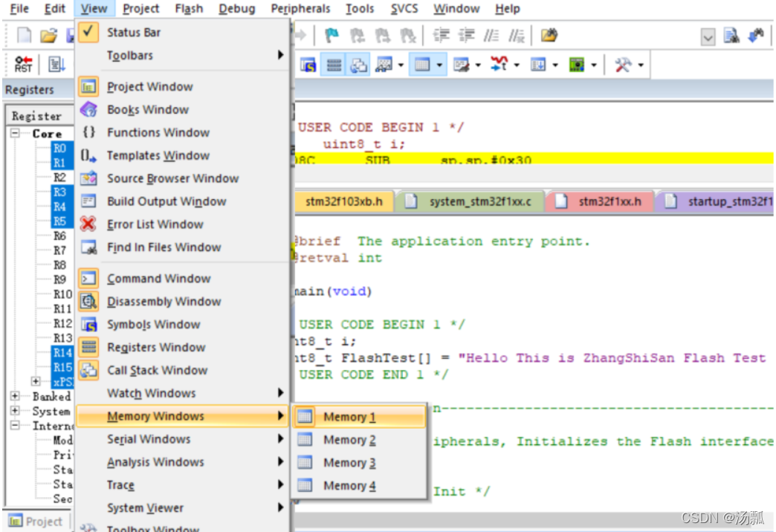Screen dimensions: 776x532
Task: Select Memory 1 in submenu
Action: click(x=359, y=417)
